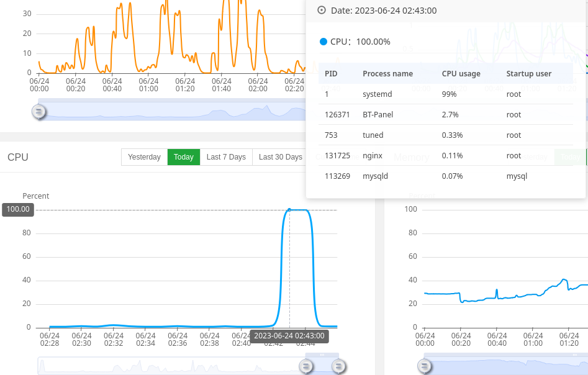
Task: Click the CPU chart's right zoom handle
Action: (338, 366)
